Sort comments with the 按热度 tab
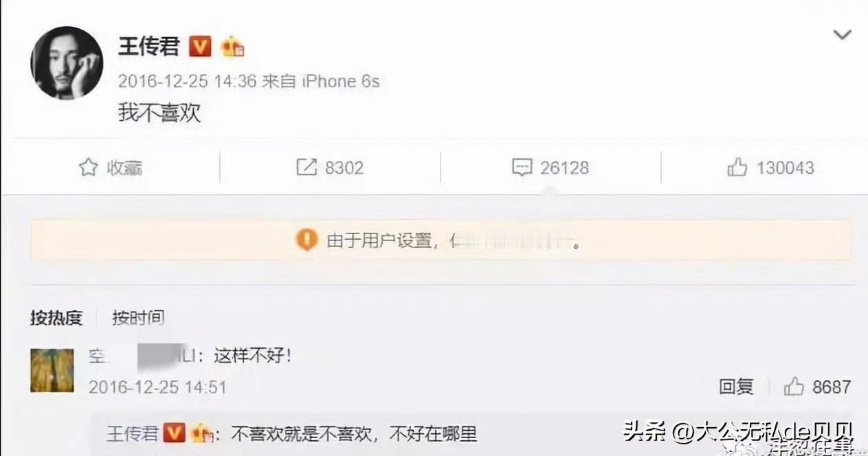The width and height of the screenshot is (868, 456). point(56,318)
